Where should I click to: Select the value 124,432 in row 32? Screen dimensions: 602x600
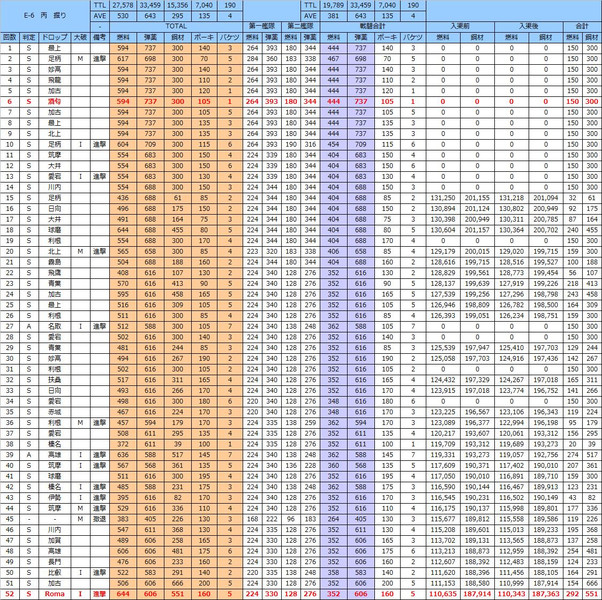[443, 380]
